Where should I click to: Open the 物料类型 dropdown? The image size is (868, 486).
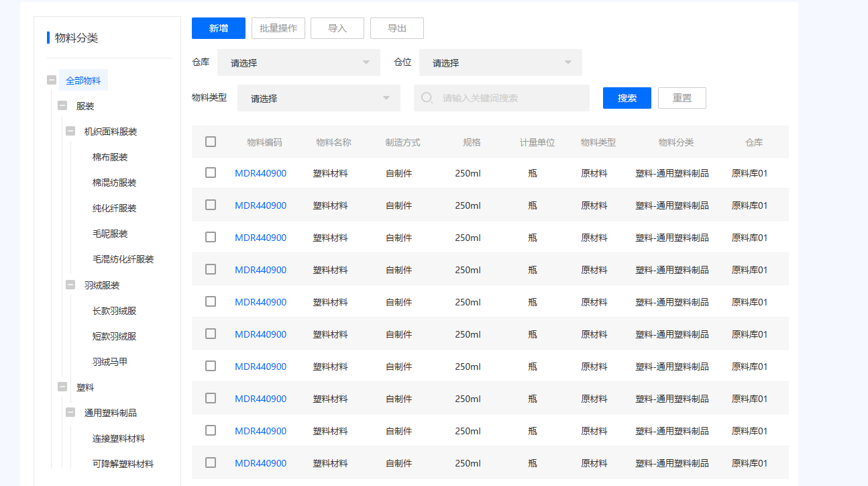tap(319, 98)
